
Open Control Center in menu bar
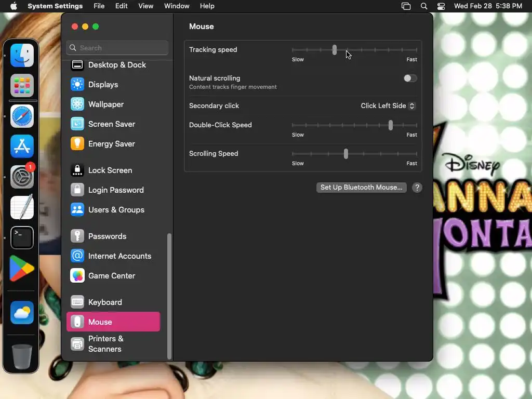(x=441, y=6)
